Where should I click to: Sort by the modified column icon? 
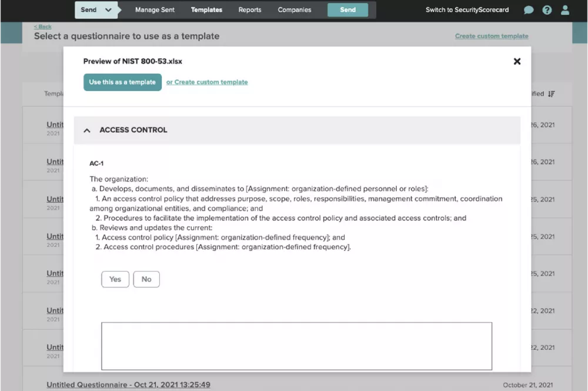[x=552, y=93]
